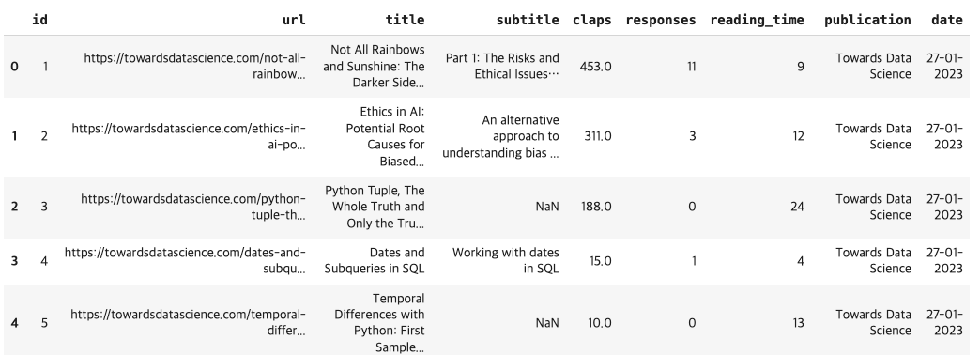Image resolution: width=980 pixels, height=355 pixels.
Task: Click the 'claps' column header
Action: point(592,20)
